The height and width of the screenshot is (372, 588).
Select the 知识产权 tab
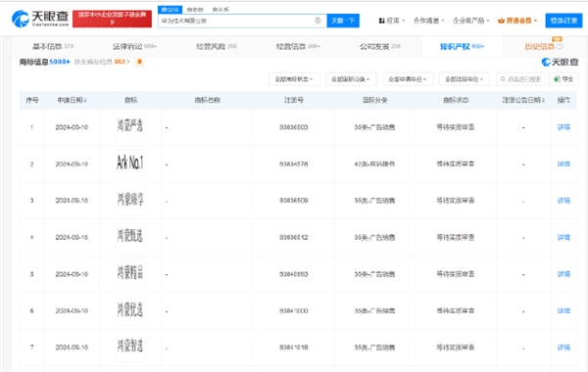click(x=462, y=46)
